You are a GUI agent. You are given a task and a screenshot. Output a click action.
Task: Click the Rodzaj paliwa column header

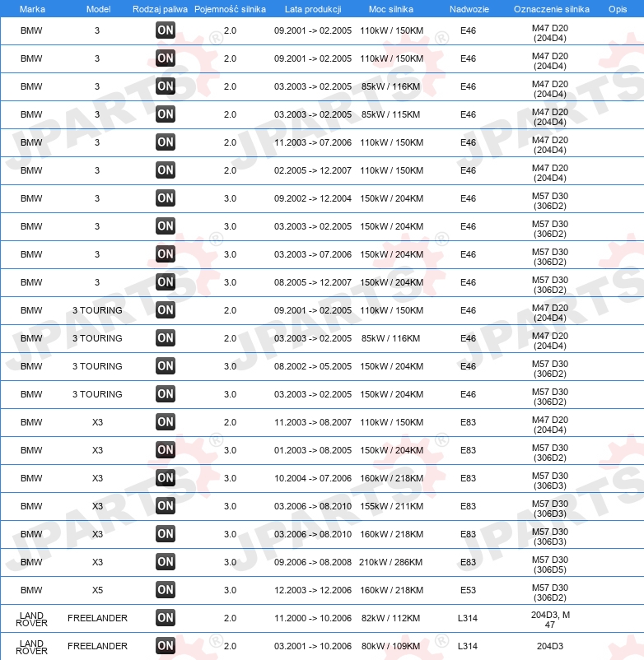tap(160, 9)
